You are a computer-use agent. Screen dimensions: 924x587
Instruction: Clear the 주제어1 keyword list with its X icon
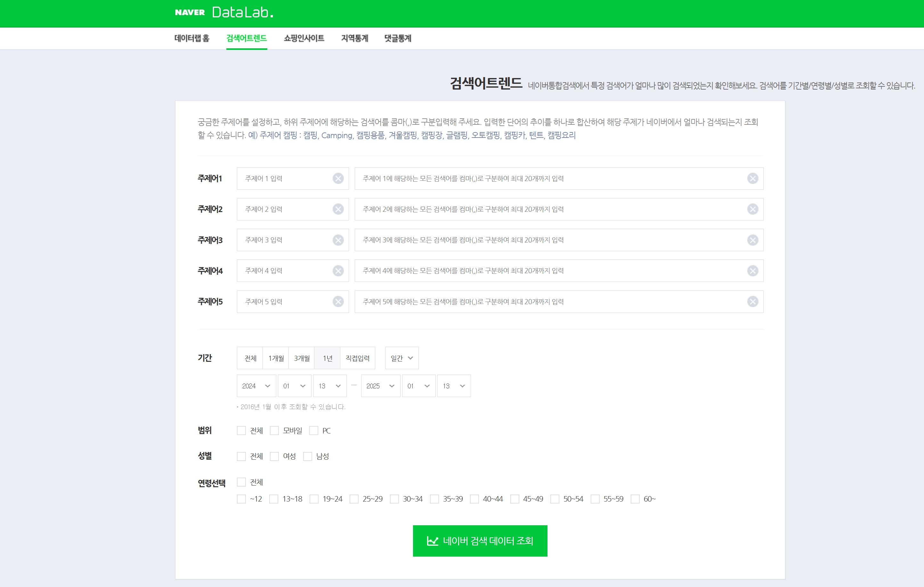pyautogui.click(x=752, y=178)
